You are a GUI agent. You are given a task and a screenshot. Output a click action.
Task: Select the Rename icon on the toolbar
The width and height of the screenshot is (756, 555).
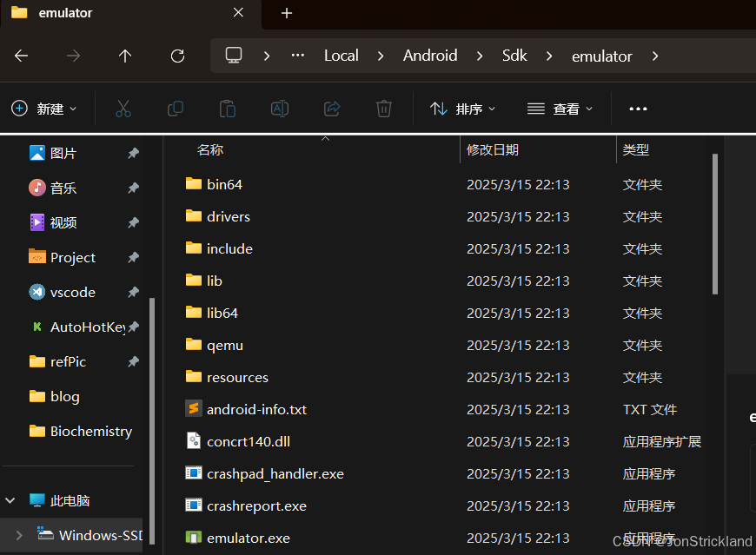click(x=280, y=109)
